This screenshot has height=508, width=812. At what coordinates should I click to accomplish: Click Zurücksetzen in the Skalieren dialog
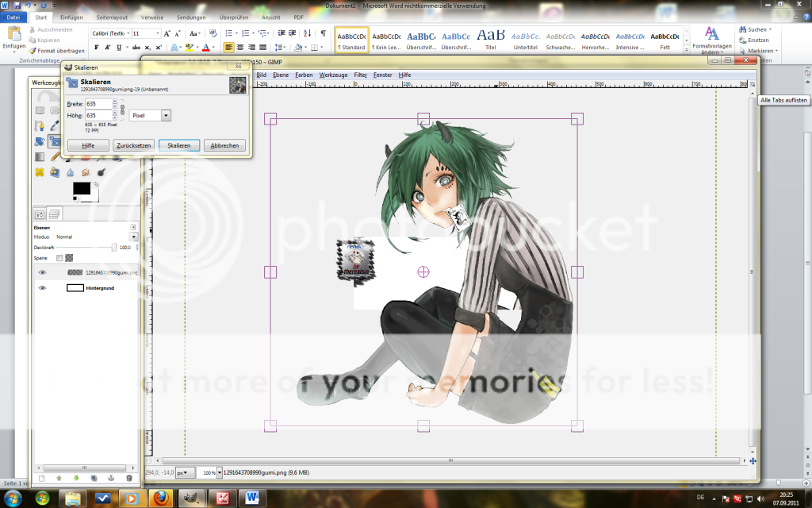[133, 146]
